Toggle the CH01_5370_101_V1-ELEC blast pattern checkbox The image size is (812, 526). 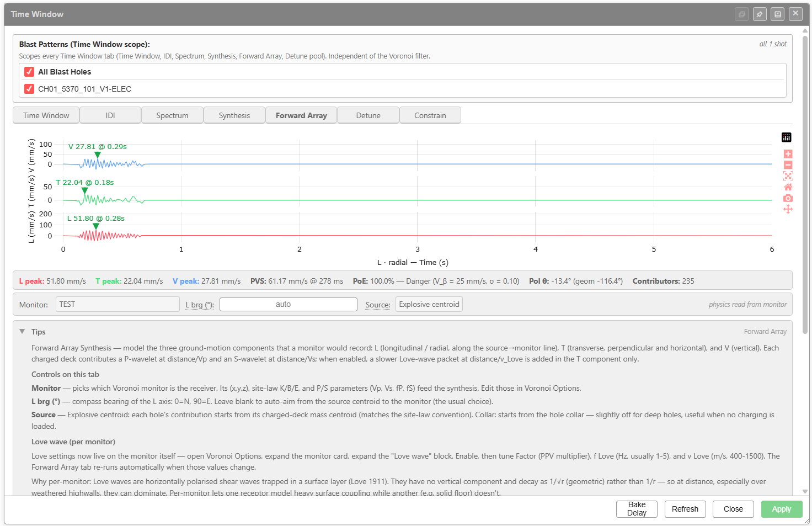click(29, 89)
